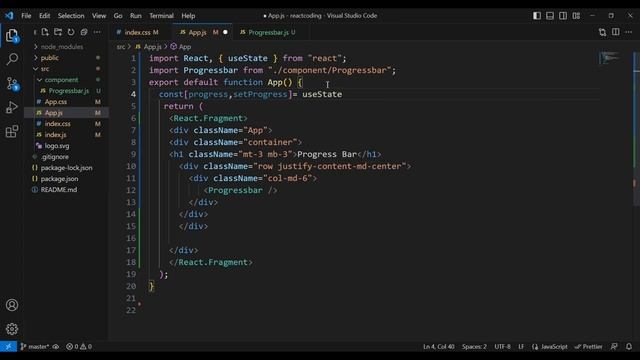Open README.md in the file tree
640x360 pixels.
click(59, 190)
